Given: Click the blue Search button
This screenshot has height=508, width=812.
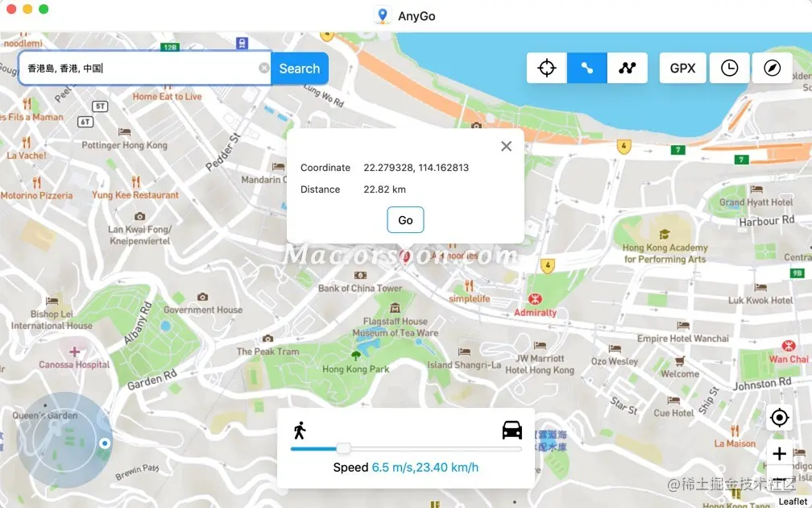Looking at the screenshot, I should (x=300, y=69).
